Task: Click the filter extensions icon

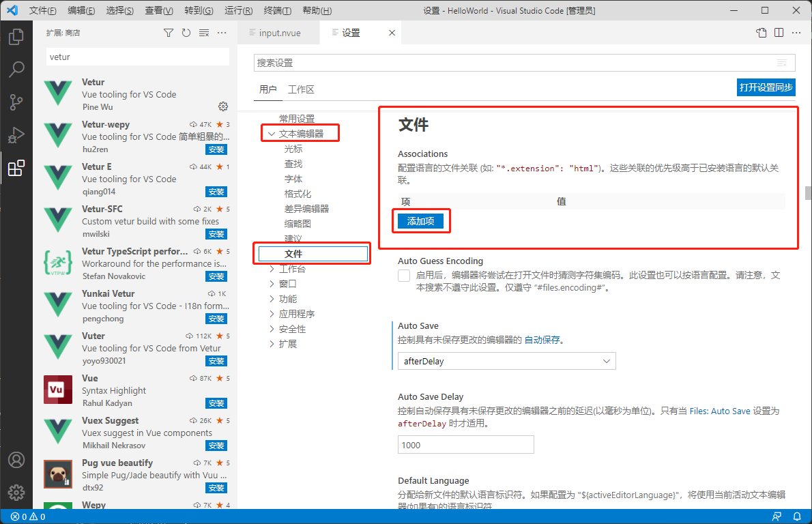Action: [168, 32]
